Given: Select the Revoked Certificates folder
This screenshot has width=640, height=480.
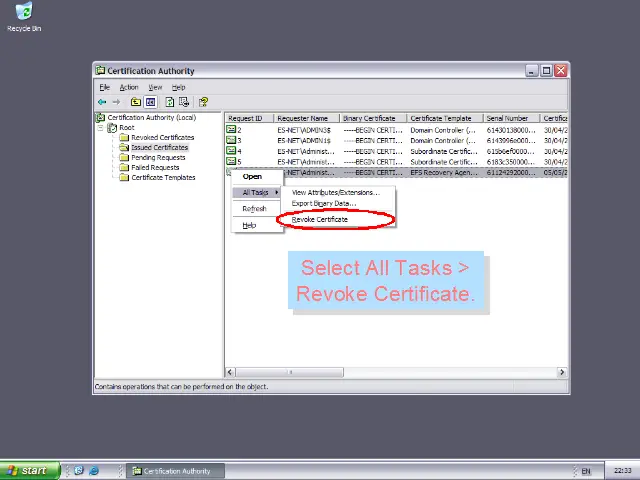Looking at the screenshot, I should coord(162,138).
